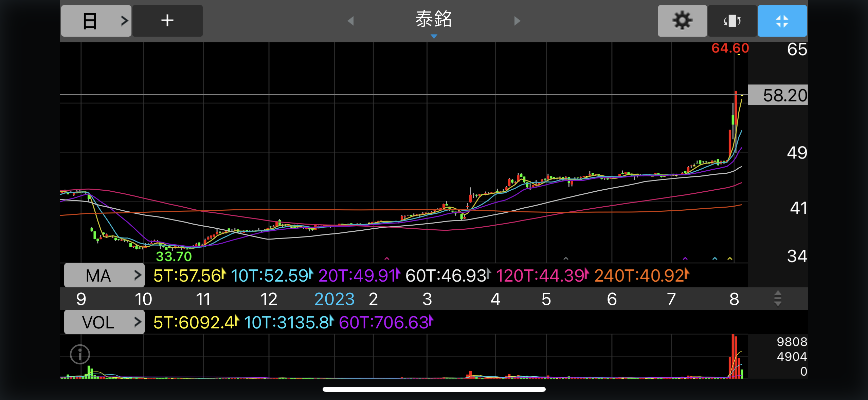Go to the next stock arrow
The height and width of the screenshot is (400, 868).
point(517,21)
